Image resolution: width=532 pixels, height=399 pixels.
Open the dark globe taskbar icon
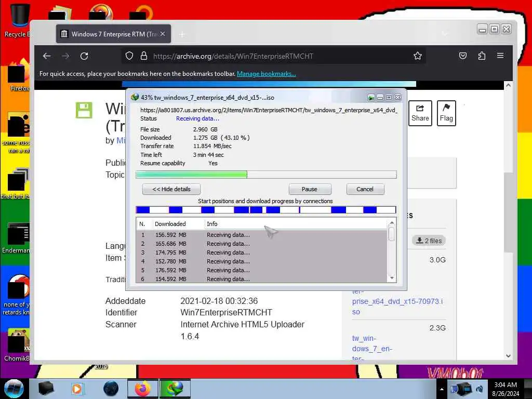111,389
